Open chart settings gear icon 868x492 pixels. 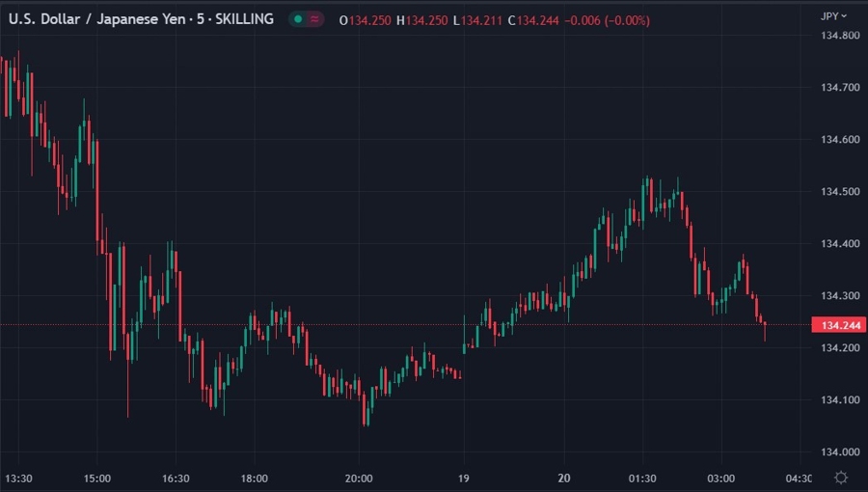pyautogui.click(x=841, y=478)
